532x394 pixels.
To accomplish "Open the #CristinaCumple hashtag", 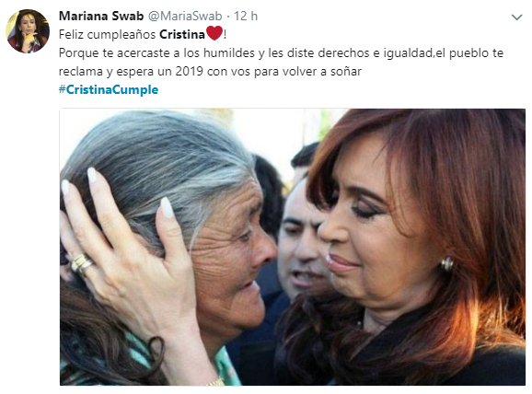I will coord(109,90).
